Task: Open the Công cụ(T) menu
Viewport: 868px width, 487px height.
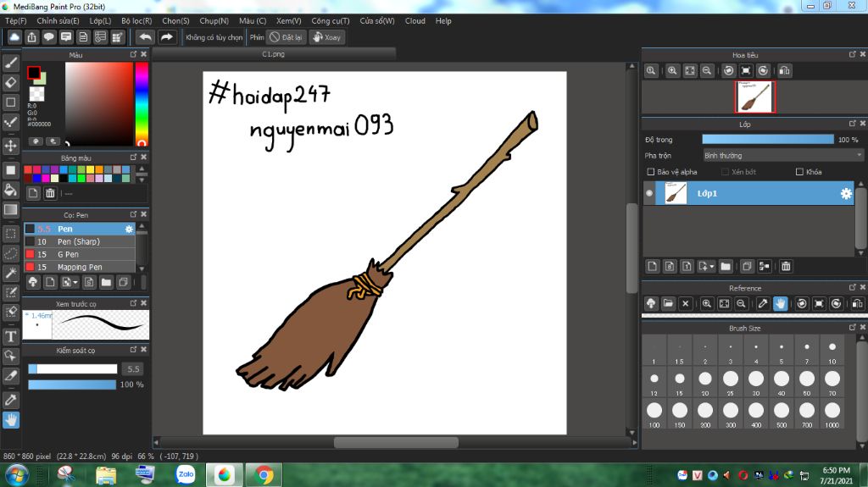Action: pyautogui.click(x=331, y=20)
